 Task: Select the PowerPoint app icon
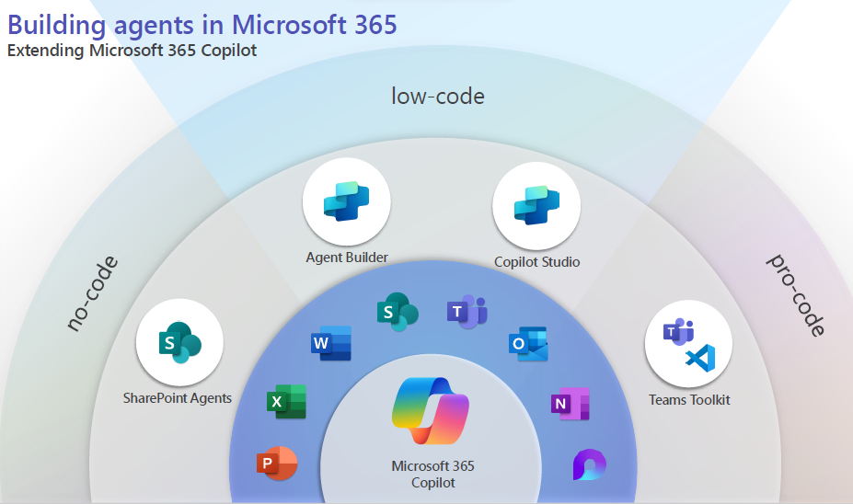277,464
